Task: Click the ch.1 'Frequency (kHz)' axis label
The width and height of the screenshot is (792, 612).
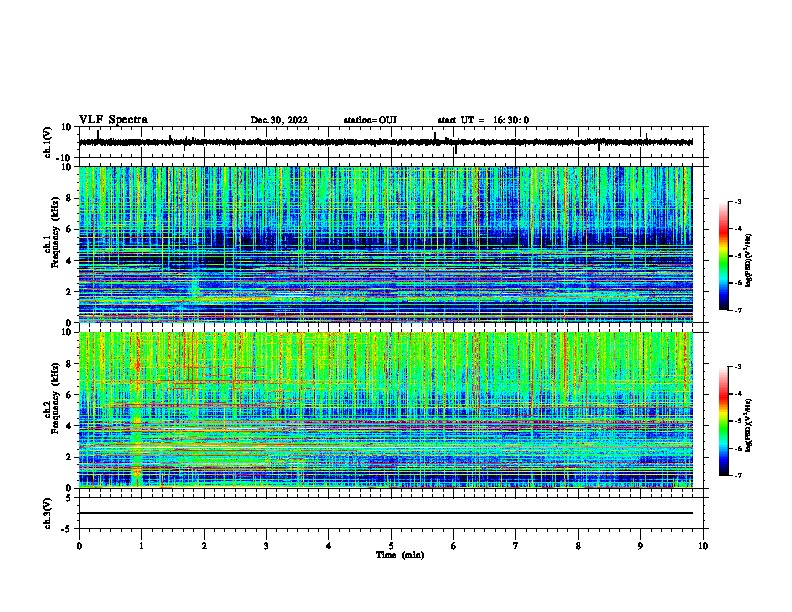Action: [x=55, y=233]
